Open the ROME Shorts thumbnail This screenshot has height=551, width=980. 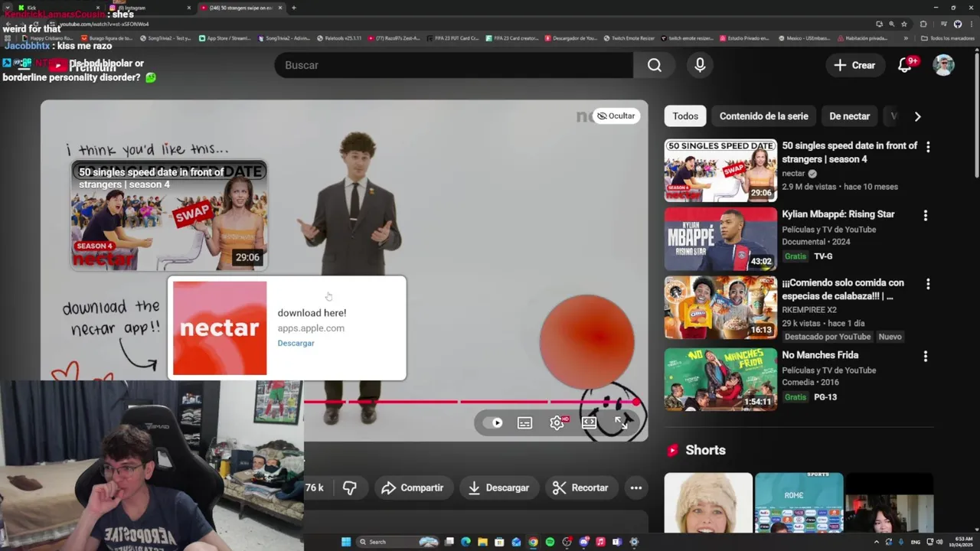point(799,503)
